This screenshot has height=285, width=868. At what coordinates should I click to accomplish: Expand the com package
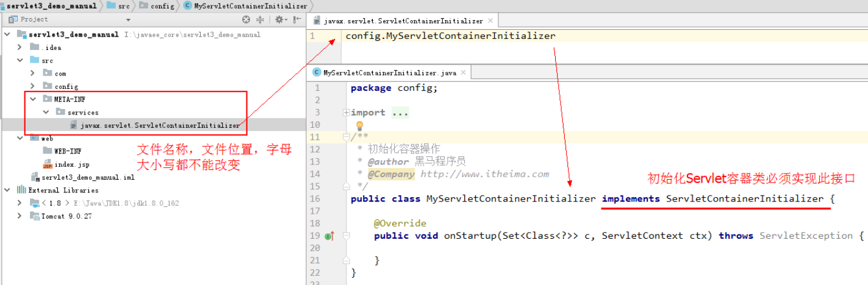tap(32, 73)
